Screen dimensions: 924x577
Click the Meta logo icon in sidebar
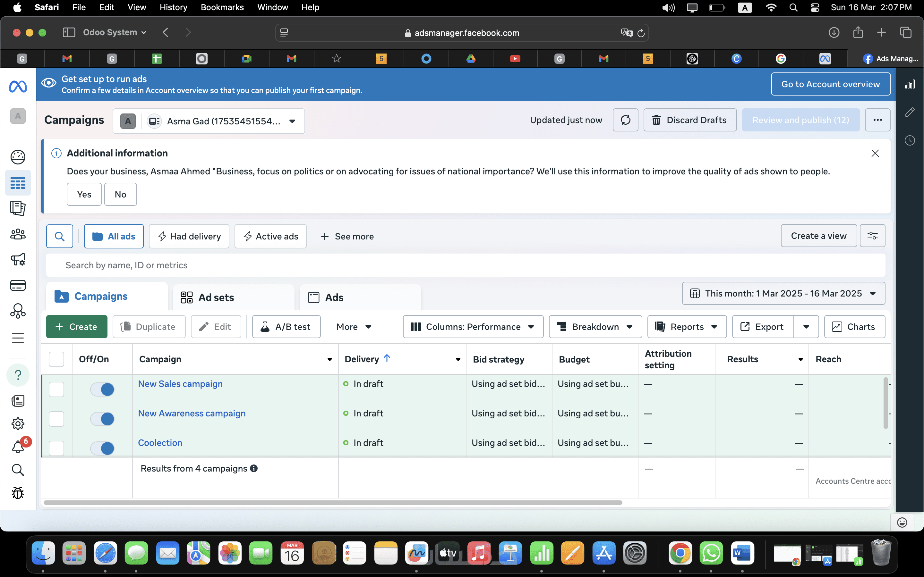point(18,87)
